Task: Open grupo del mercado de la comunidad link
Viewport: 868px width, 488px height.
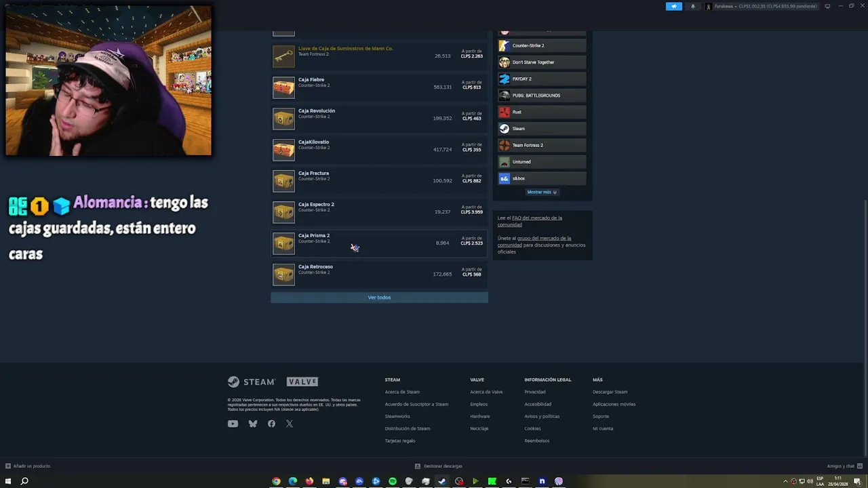Action: [534, 241]
